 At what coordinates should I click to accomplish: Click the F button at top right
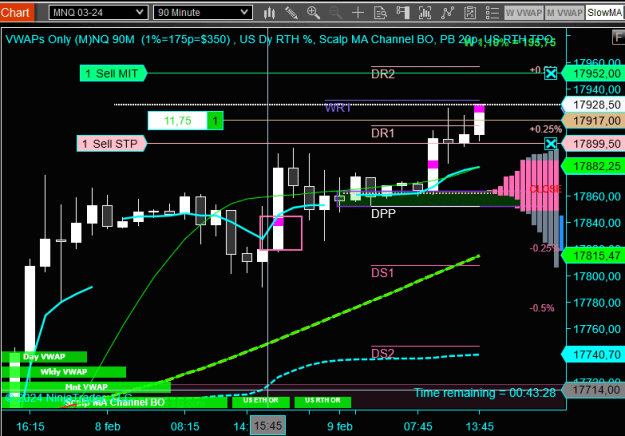(618, 38)
